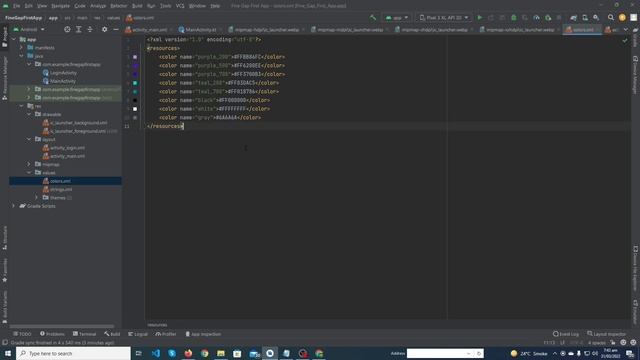Open the SDK Manager toolbar icon
The width and height of the screenshot is (640, 360).
(x=596, y=18)
